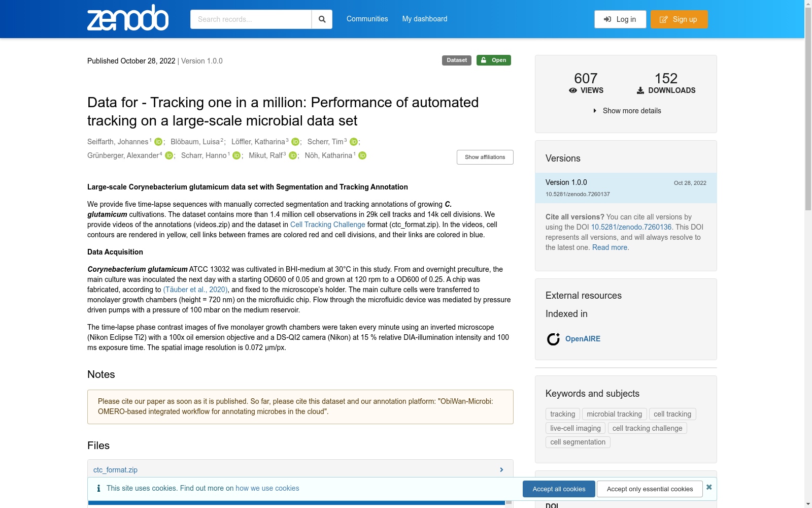Image resolution: width=812 pixels, height=508 pixels.
Task: Select keyword cell tracking
Action: point(672,414)
